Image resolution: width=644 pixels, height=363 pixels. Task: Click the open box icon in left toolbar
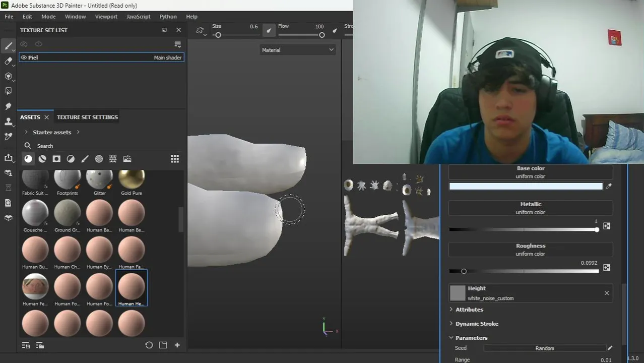[x=9, y=218]
